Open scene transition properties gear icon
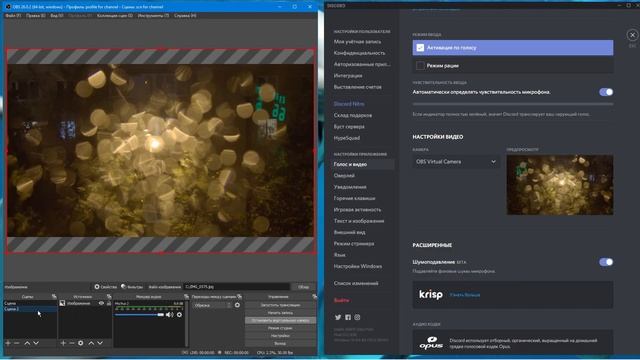Screen dimensions: 640x360 coord(237,305)
